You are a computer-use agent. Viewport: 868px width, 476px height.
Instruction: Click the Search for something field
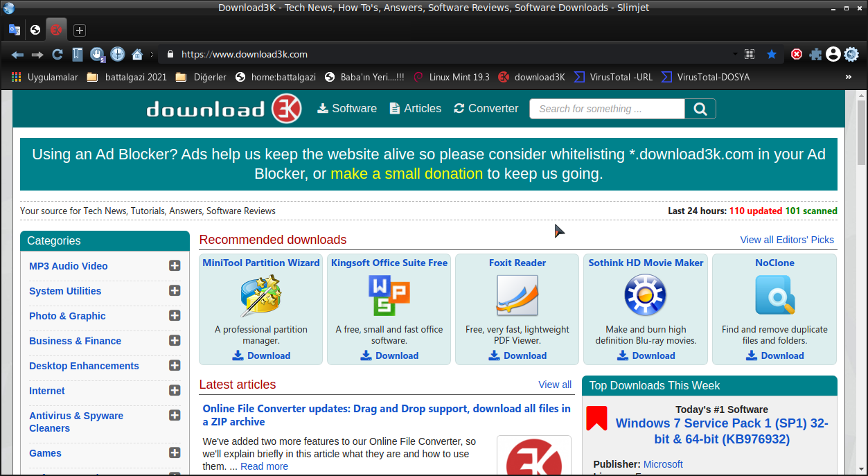(x=607, y=109)
